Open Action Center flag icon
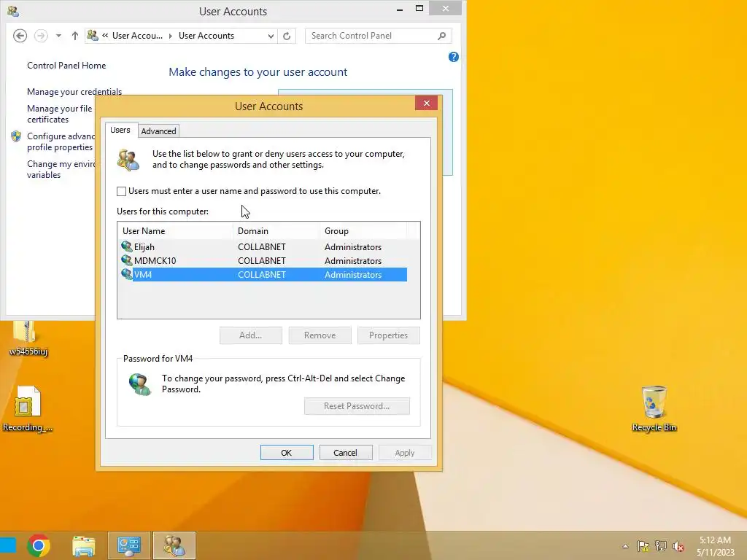This screenshot has height=560, width=747. [x=643, y=546]
